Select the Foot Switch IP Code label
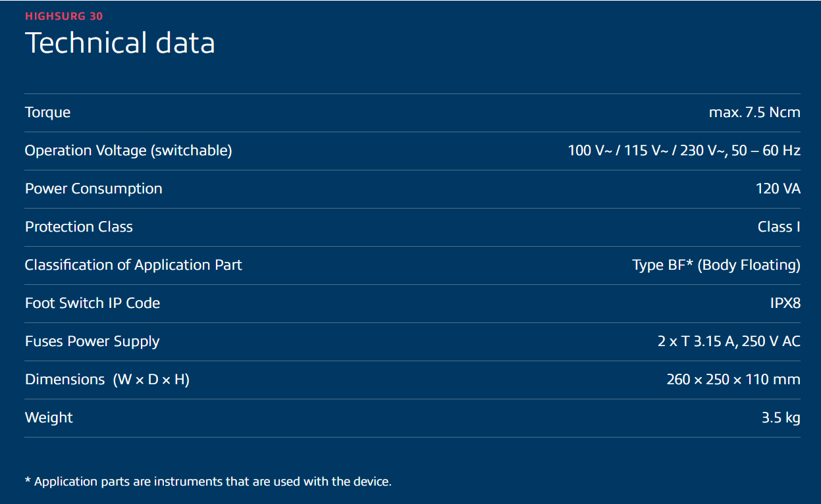 coord(92,303)
